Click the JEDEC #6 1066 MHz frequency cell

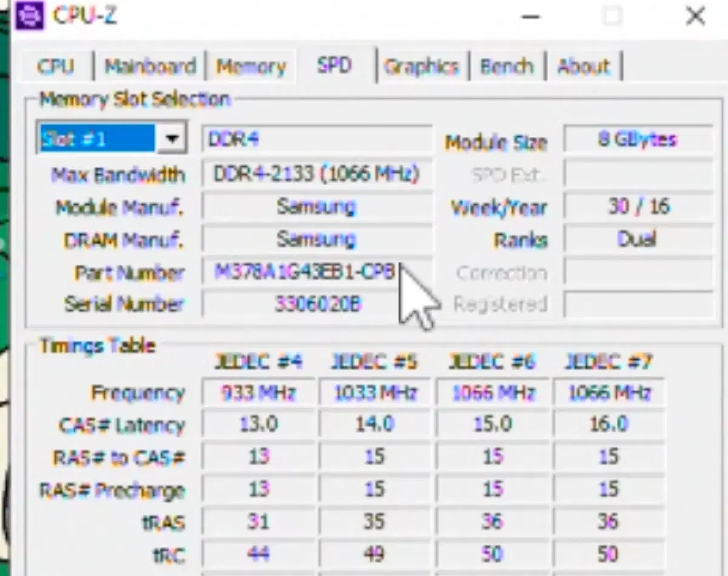coord(492,393)
